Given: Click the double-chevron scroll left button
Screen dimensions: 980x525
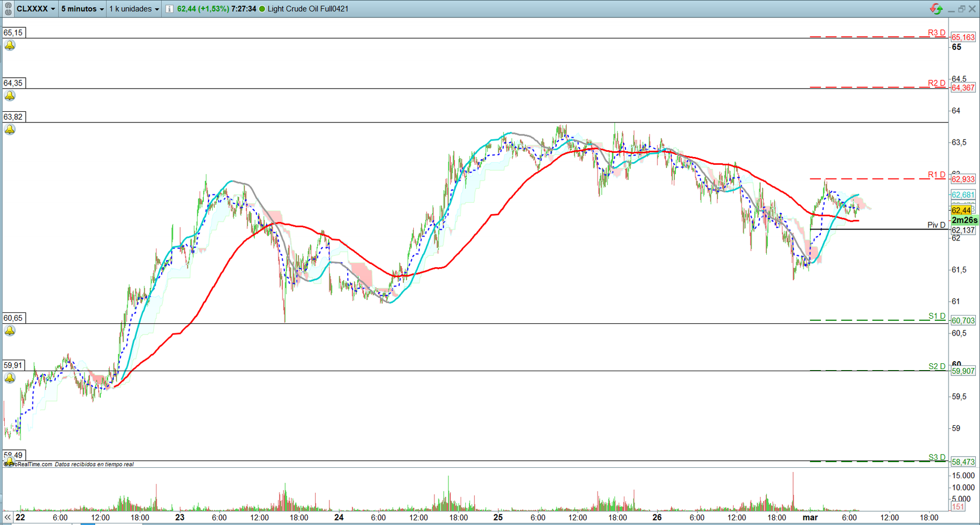Looking at the screenshot, I should [7, 517].
